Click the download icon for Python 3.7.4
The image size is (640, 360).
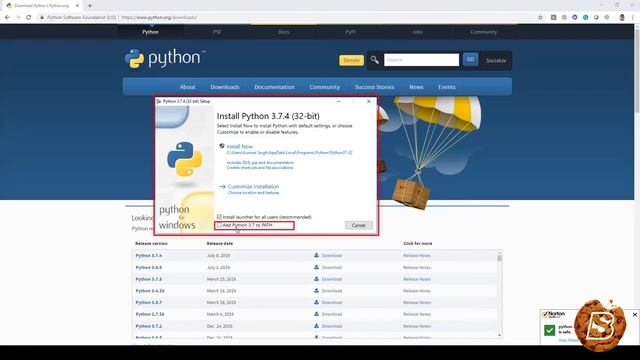click(x=316, y=255)
